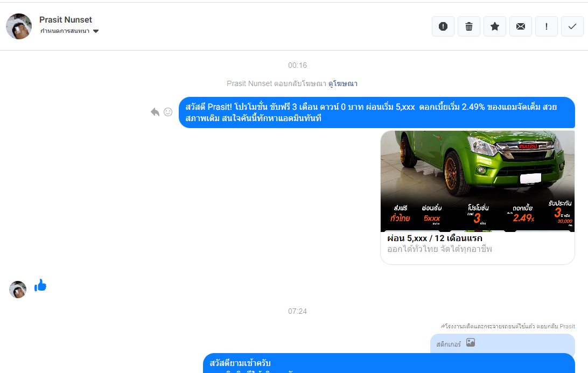Viewport: 588px width, 373px height.
Task: React to the promotion message with the emoji icon
Action: [168, 112]
